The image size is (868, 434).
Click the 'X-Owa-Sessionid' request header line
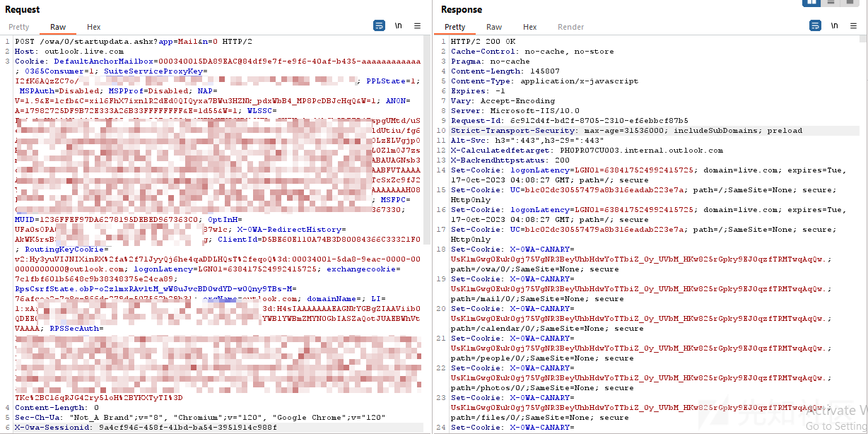146,428
